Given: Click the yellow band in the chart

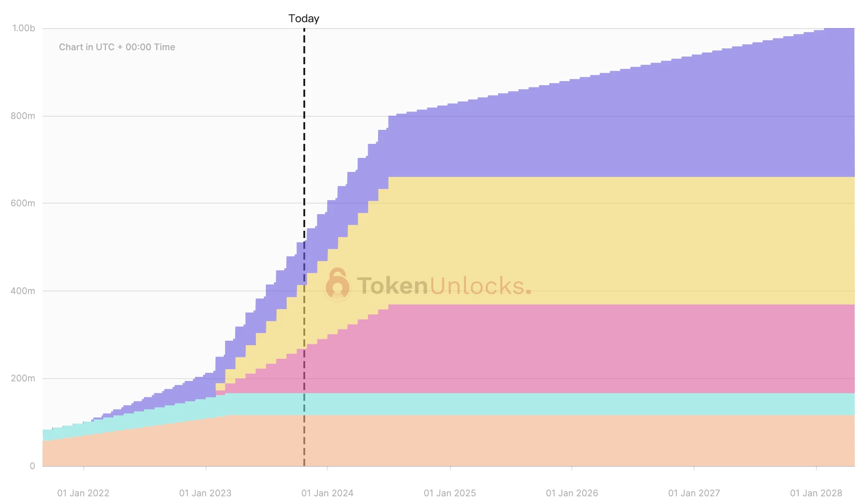Looking at the screenshot, I should (x=589, y=240).
